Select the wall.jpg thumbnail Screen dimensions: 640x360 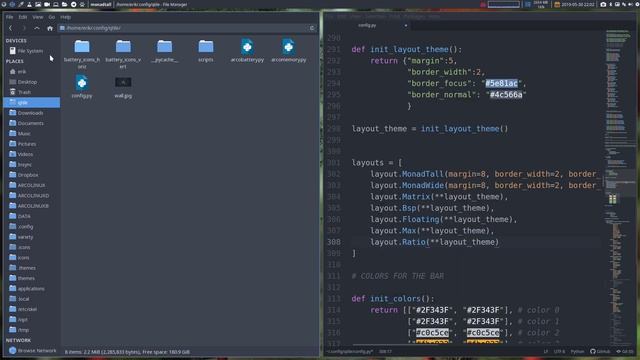[123, 82]
